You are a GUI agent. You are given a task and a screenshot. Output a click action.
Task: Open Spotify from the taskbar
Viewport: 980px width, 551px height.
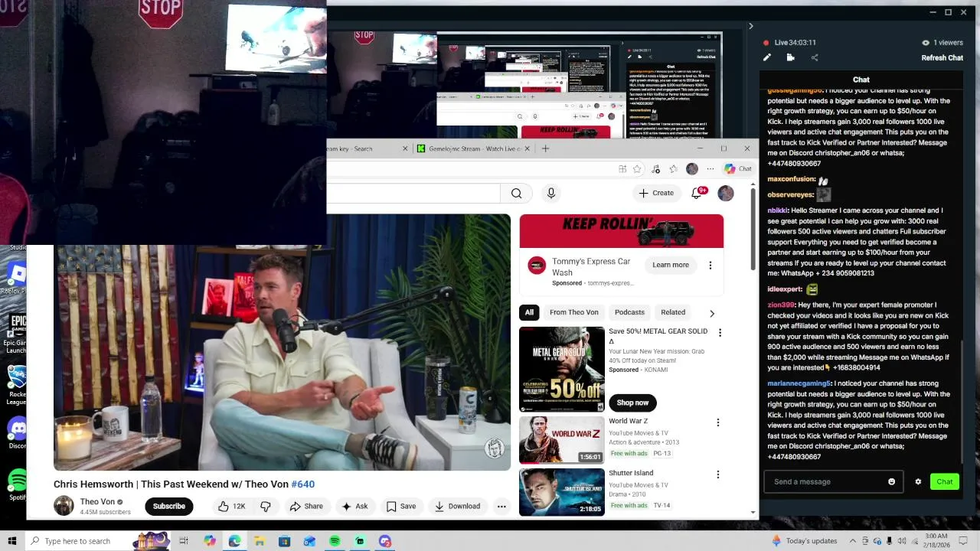[x=335, y=541]
